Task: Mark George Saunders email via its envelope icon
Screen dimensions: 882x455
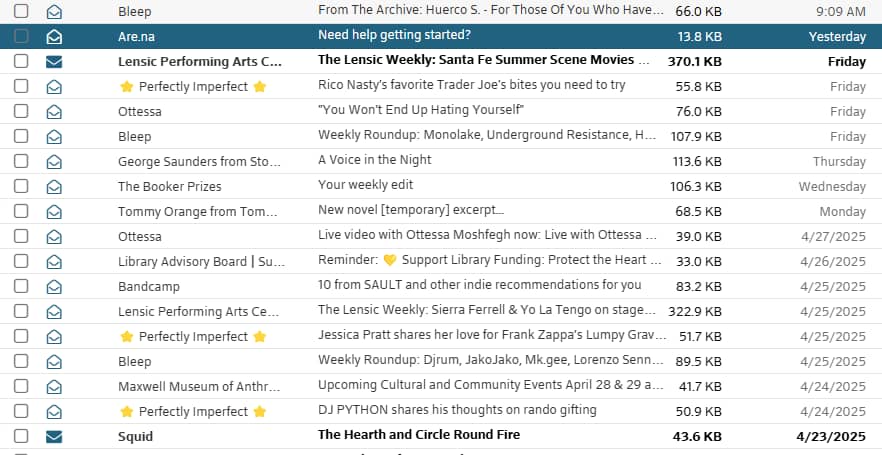Action: click(x=54, y=162)
